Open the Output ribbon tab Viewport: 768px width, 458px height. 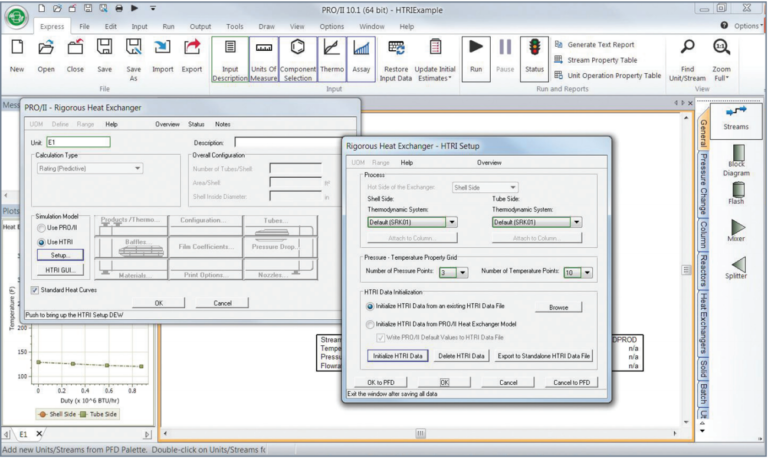tap(200, 26)
